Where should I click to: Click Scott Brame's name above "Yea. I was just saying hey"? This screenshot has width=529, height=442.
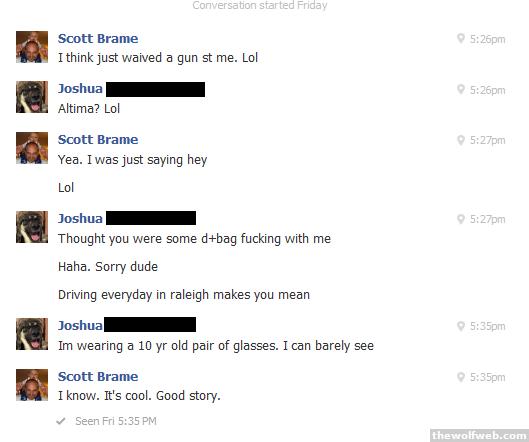[x=98, y=140]
